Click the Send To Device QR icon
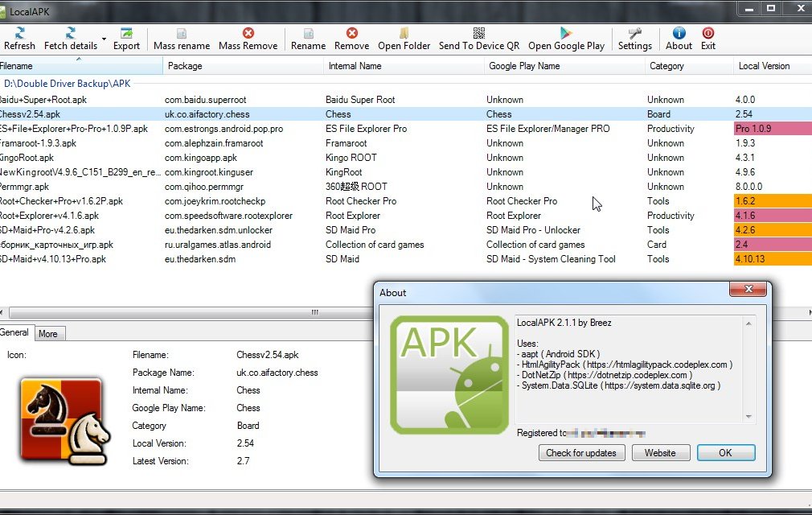 point(479,33)
